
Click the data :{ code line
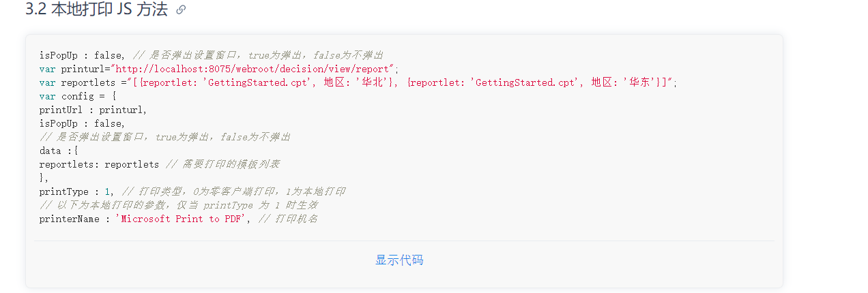pos(59,151)
